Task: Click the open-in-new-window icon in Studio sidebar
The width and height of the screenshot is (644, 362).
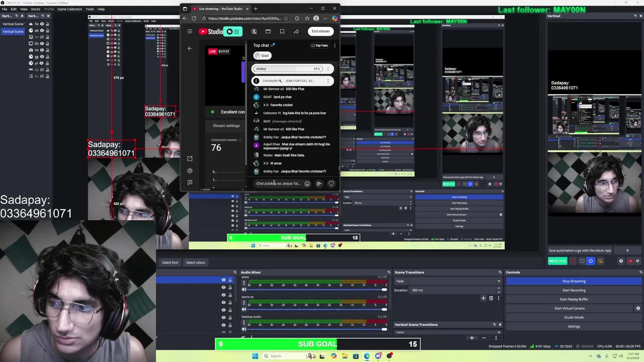Action: [190, 158]
